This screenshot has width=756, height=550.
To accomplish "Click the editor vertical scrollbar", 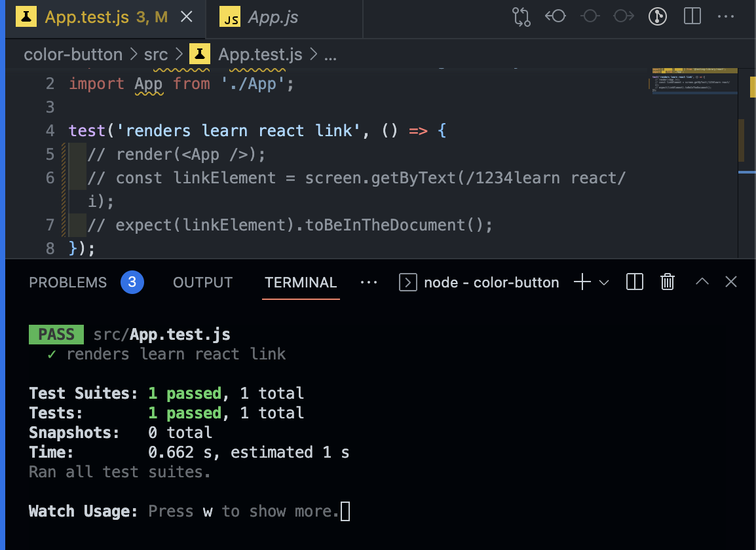I will click(x=747, y=163).
